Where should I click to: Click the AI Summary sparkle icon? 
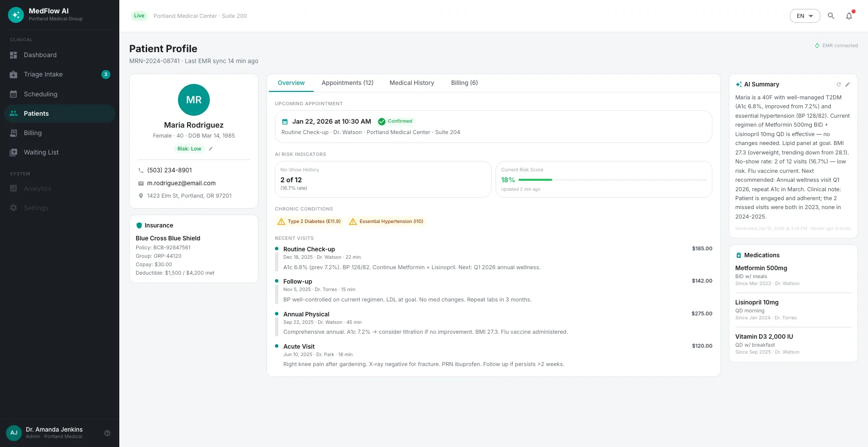pyautogui.click(x=739, y=84)
